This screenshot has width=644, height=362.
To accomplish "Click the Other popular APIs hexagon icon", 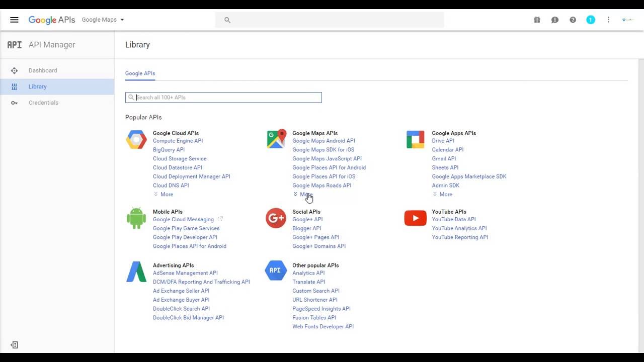I will (x=276, y=270).
